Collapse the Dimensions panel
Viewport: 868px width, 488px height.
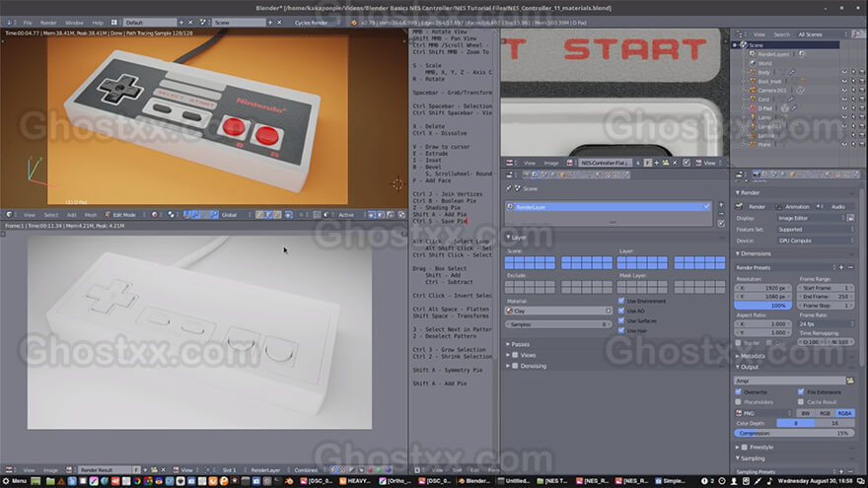pos(756,253)
